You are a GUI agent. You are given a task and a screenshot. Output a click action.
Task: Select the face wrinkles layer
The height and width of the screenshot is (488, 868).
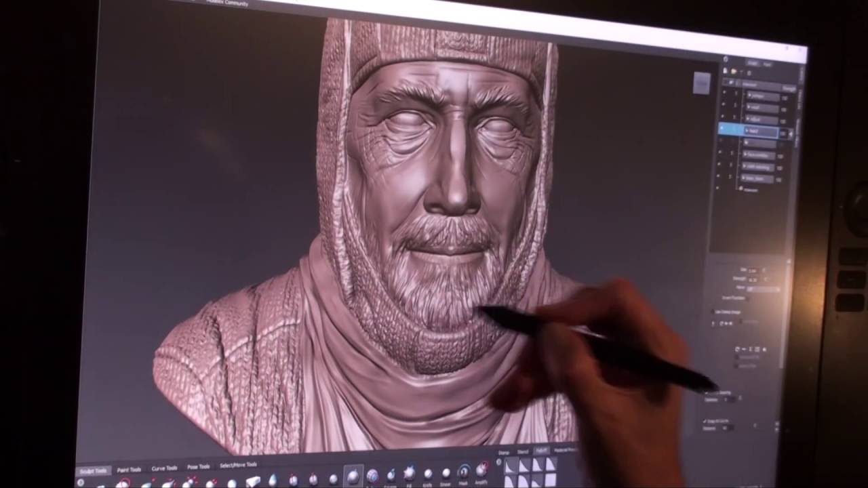point(759,156)
